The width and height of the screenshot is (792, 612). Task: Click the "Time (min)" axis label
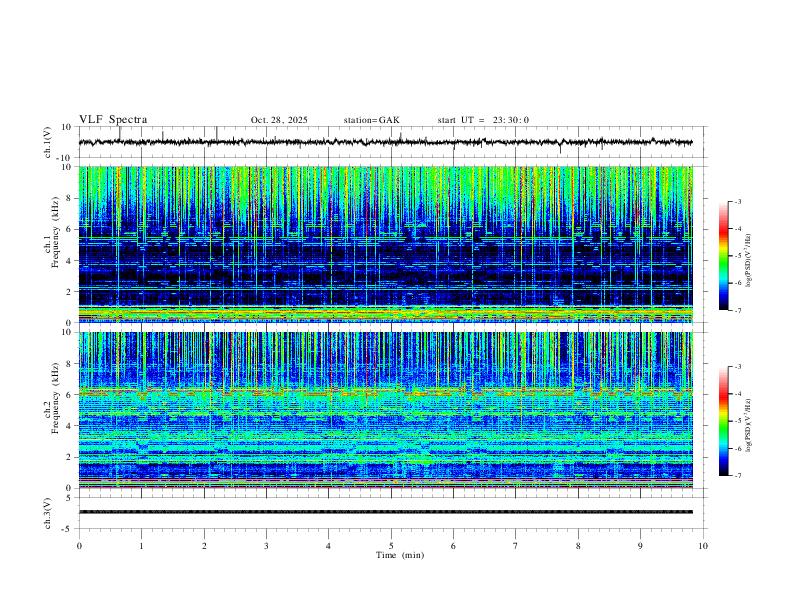[x=400, y=555]
